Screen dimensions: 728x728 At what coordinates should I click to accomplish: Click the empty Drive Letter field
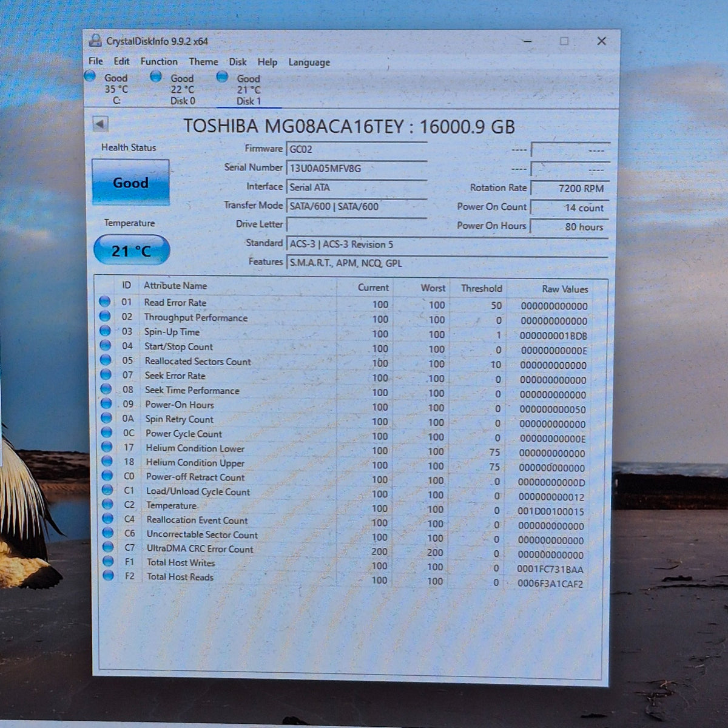tap(356, 225)
